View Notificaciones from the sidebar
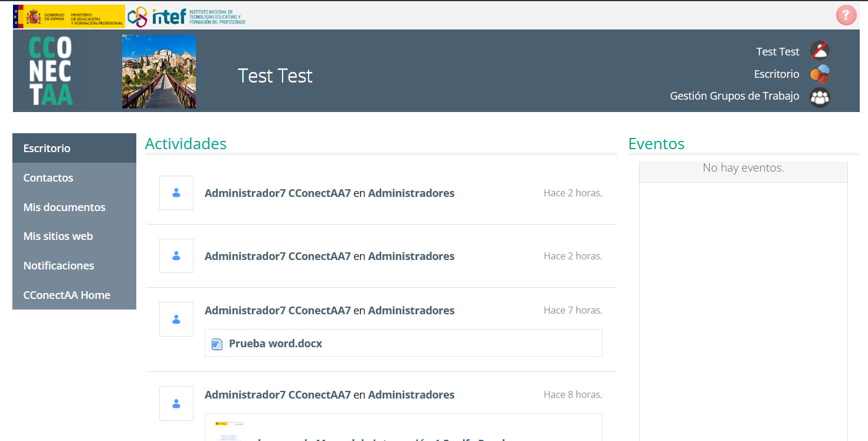 58,266
